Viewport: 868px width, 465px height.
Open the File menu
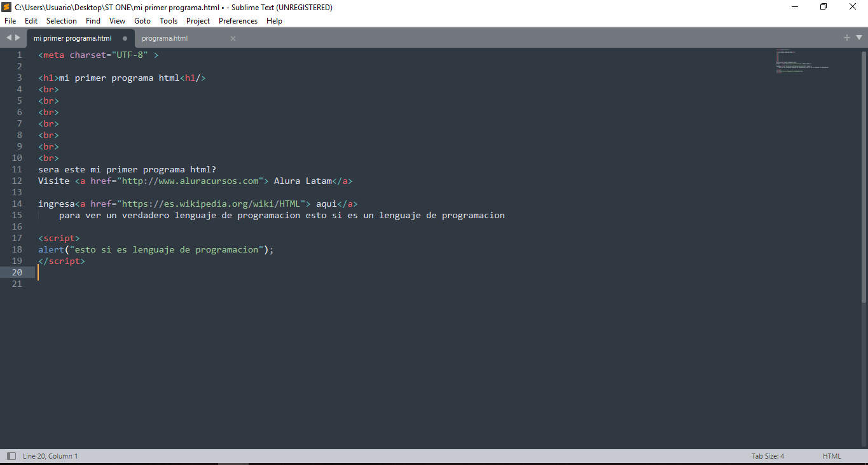(x=10, y=21)
